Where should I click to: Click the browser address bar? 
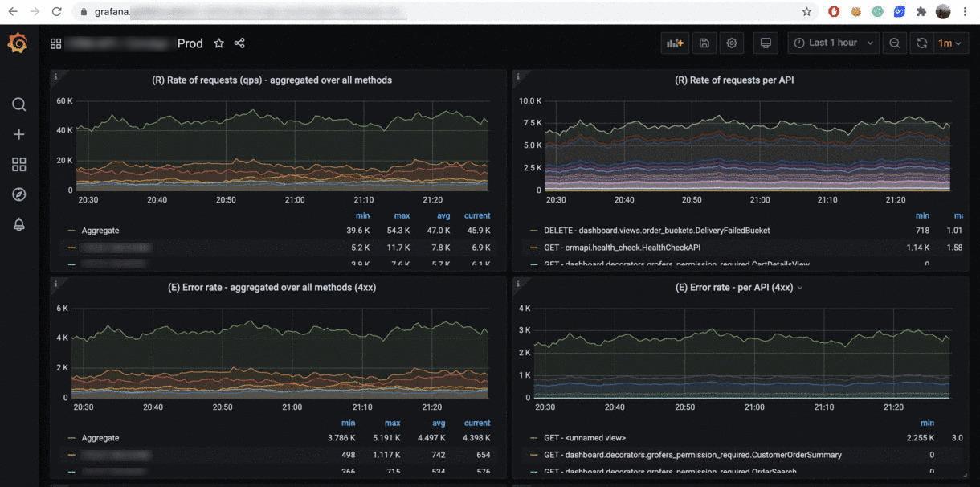coord(241,11)
